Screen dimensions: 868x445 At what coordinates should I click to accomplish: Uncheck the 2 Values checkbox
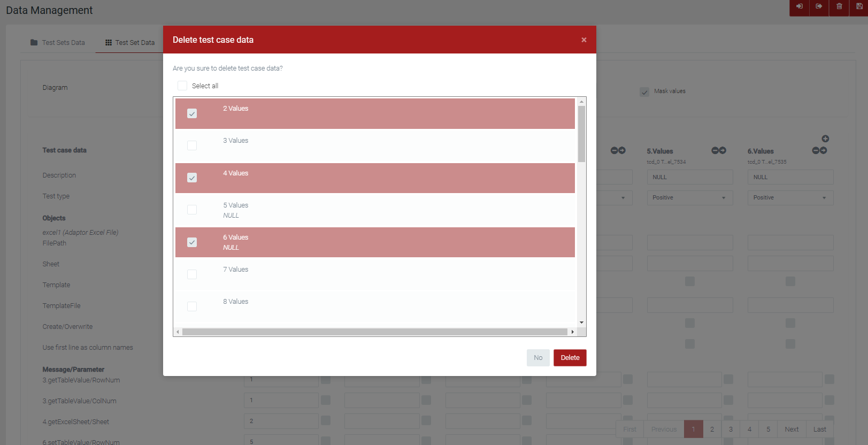pos(192,113)
